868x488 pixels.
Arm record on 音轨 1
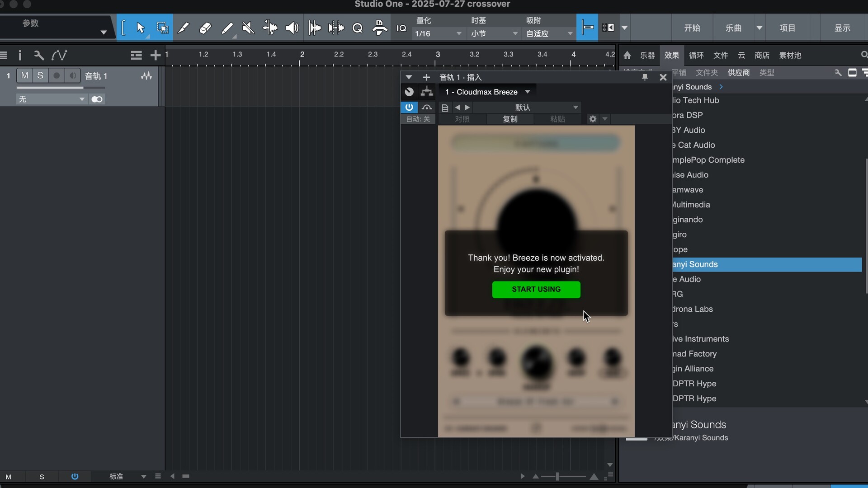click(57, 75)
